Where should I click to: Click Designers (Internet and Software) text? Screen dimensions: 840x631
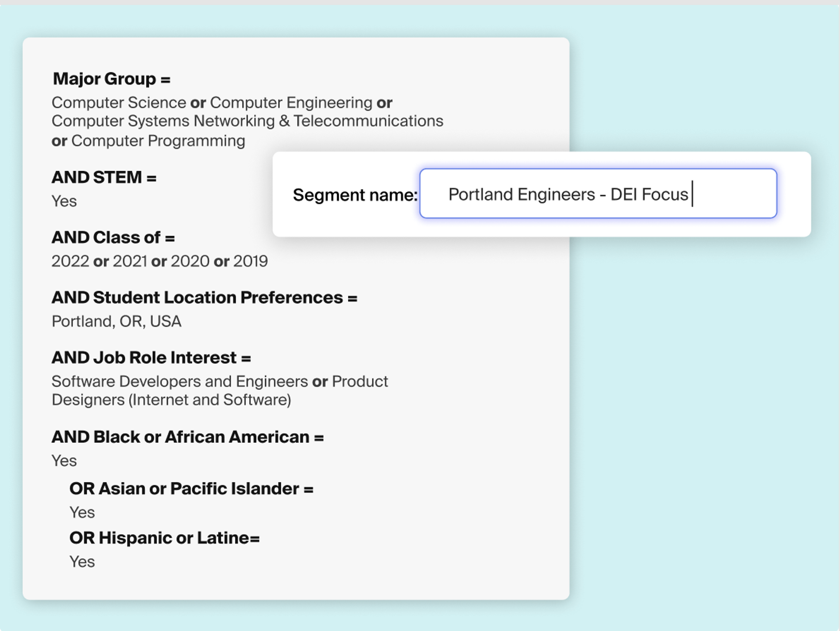[x=171, y=400]
